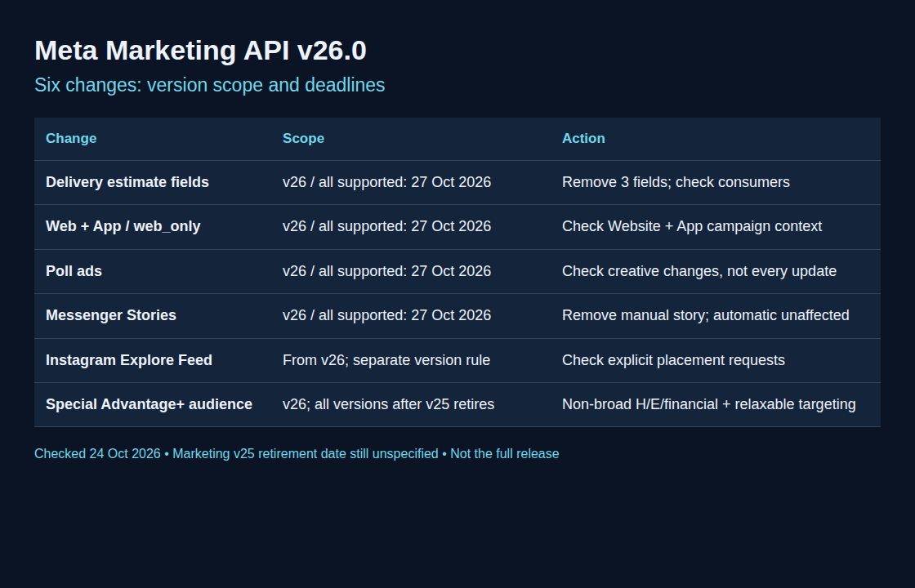Click the 'Meta Marketing API v26.0' heading

(200, 51)
